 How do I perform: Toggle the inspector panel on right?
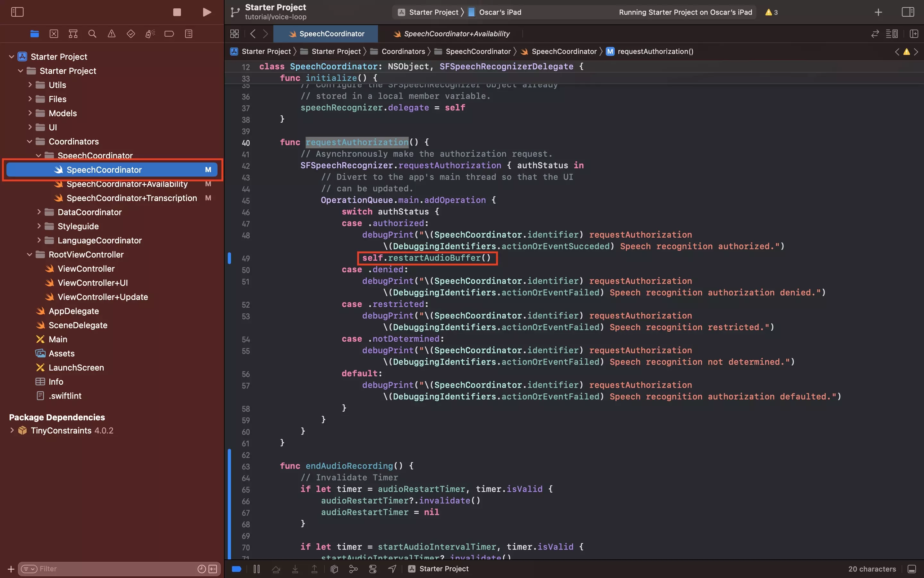(x=908, y=12)
